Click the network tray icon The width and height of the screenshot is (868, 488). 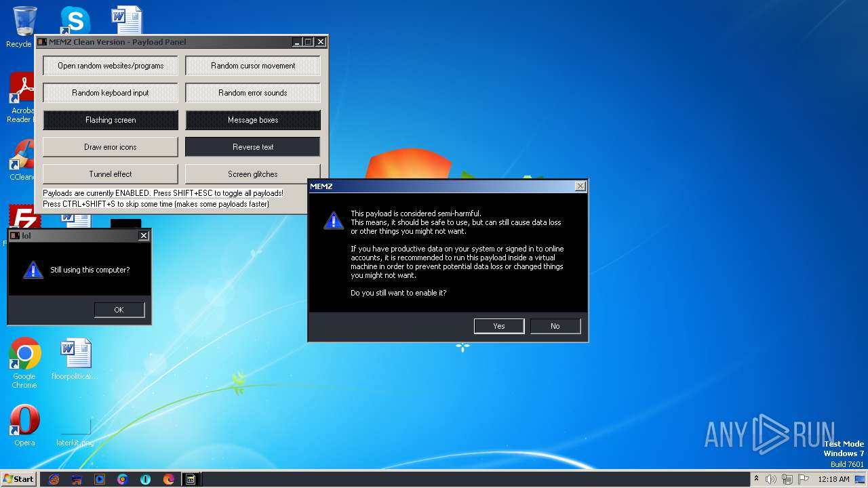(788, 479)
